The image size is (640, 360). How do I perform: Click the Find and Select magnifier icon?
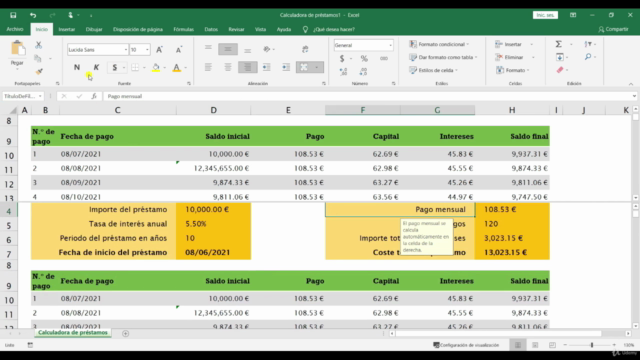coord(588,57)
